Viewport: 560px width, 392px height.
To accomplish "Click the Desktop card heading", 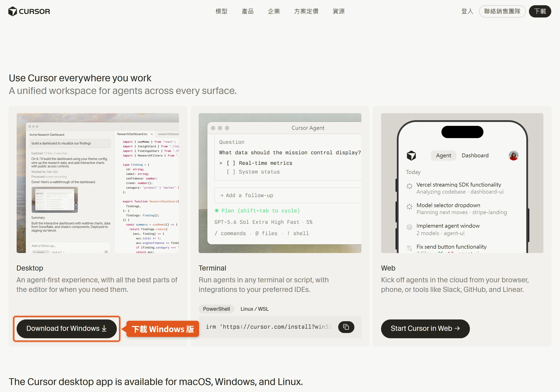I will [x=30, y=268].
